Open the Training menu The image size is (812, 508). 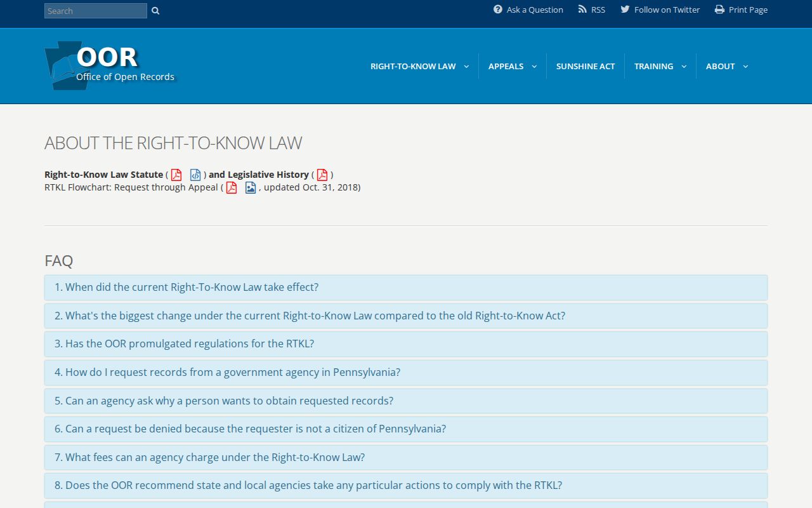click(653, 66)
